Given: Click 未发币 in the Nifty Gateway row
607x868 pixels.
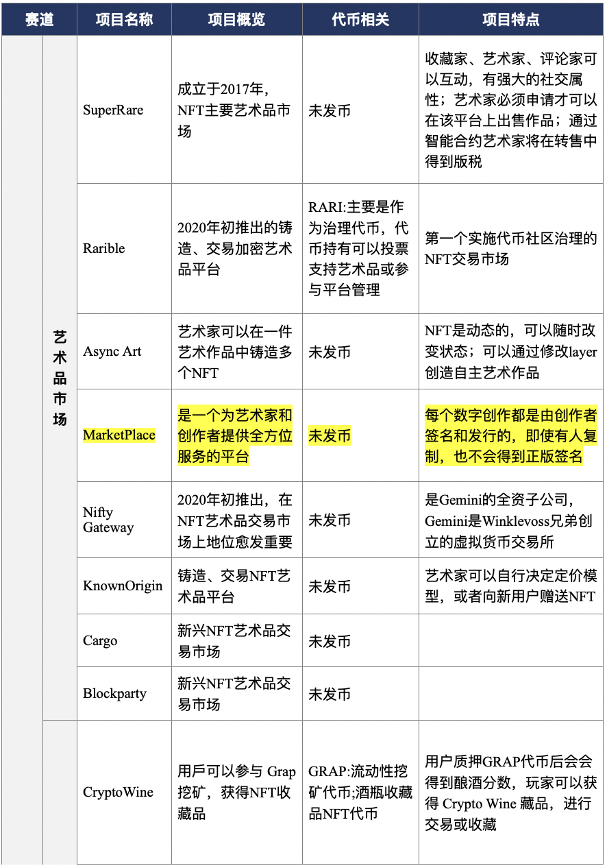Looking at the screenshot, I should 330,520.
